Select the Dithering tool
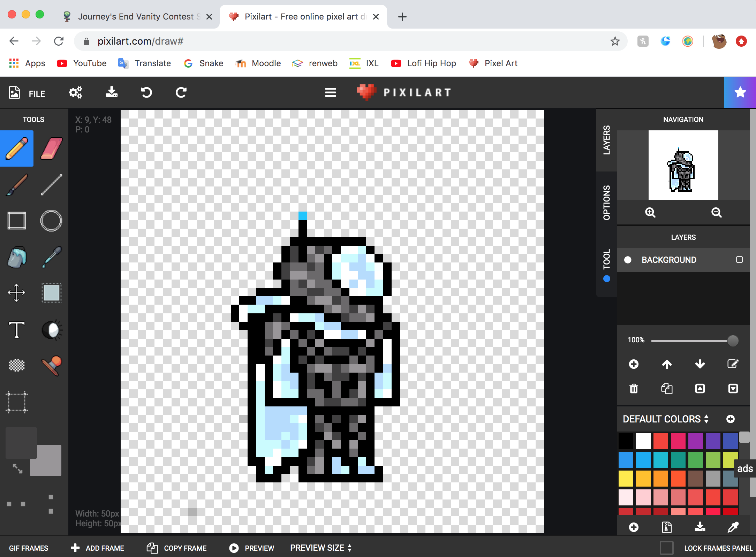Image resolution: width=756 pixels, height=557 pixels. tap(17, 365)
